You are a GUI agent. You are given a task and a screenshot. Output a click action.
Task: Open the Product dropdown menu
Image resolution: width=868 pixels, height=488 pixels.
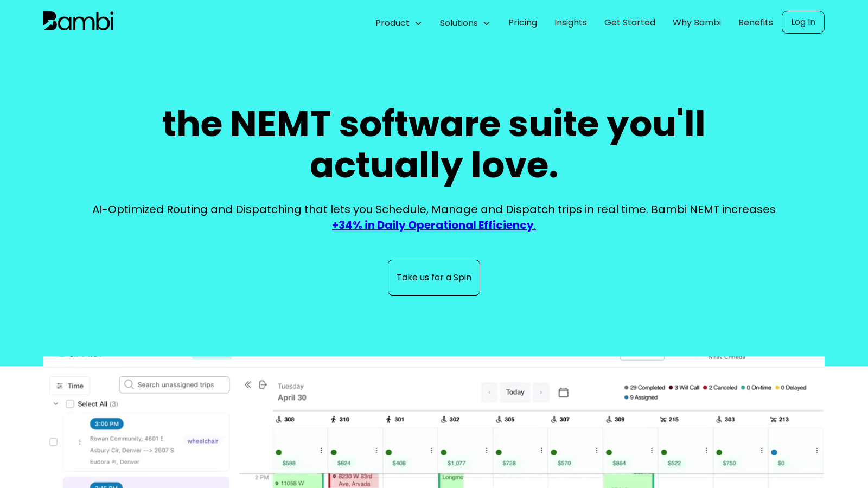coord(398,23)
